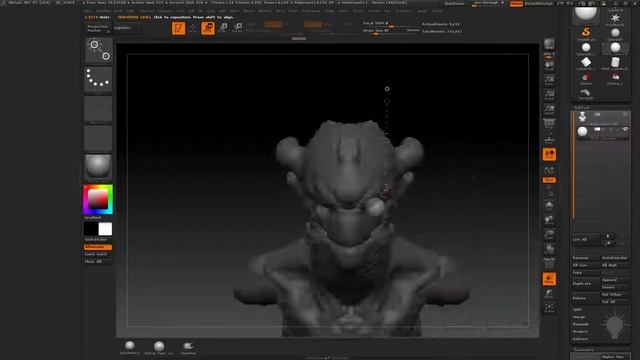Click the SwitchColor button

[98, 240]
